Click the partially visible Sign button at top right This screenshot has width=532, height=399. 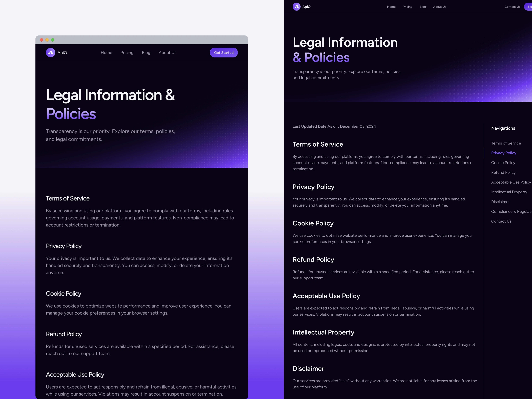[529, 7]
